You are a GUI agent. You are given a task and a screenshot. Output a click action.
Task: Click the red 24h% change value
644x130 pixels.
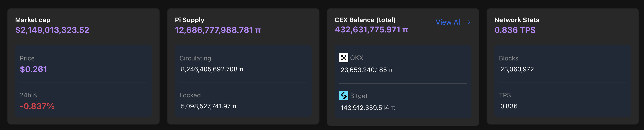tap(37, 106)
